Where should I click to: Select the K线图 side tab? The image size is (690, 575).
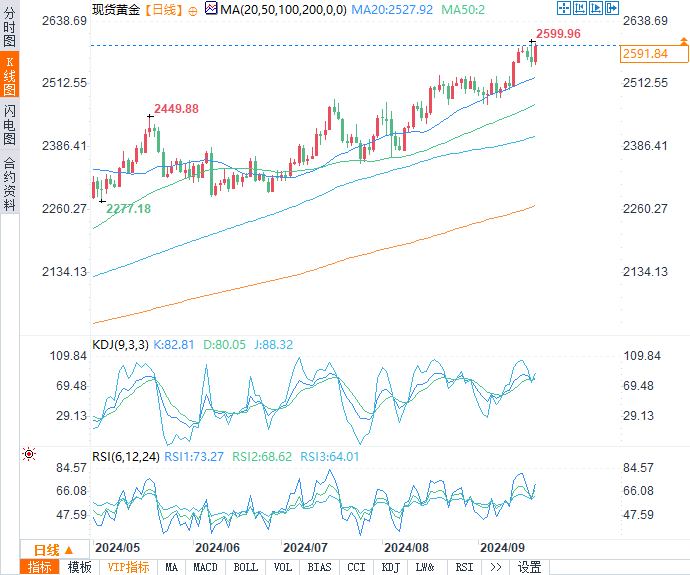pos(9,75)
